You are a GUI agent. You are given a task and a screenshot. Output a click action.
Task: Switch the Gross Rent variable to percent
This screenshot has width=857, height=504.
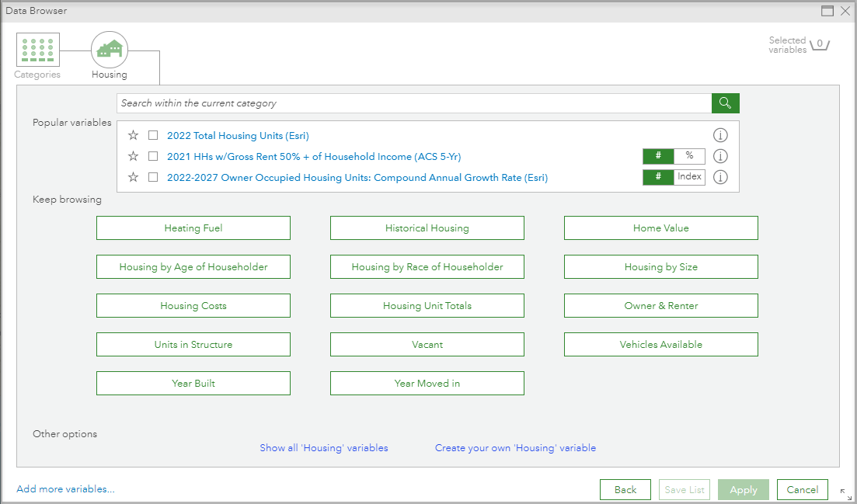(690, 156)
